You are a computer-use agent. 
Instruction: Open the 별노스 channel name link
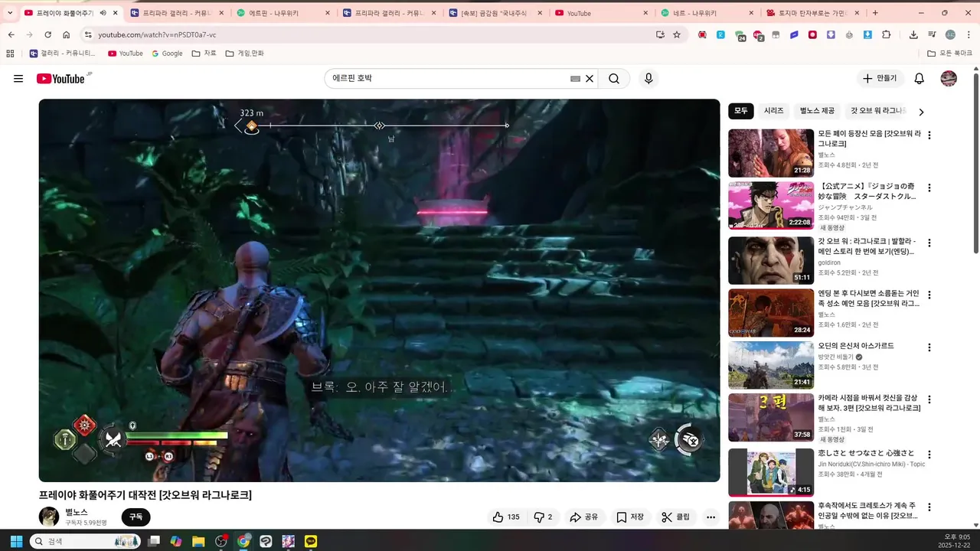tap(76, 512)
